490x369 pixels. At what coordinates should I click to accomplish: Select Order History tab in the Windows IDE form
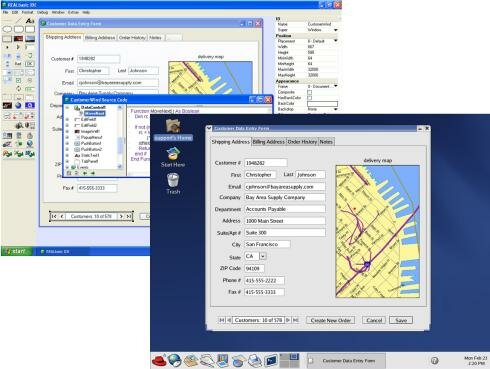pos(132,38)
